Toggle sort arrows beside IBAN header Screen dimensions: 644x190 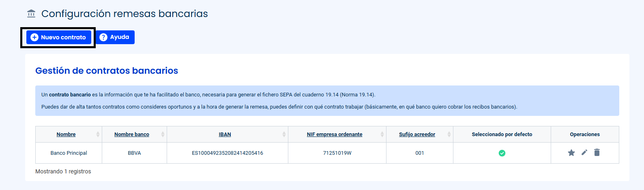pos(284,134)
